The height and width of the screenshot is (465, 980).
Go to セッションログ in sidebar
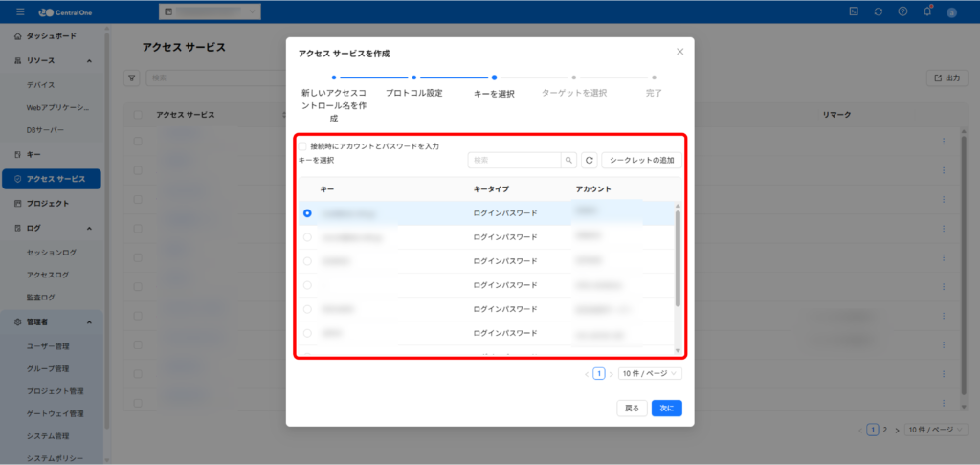click(51, 253)
